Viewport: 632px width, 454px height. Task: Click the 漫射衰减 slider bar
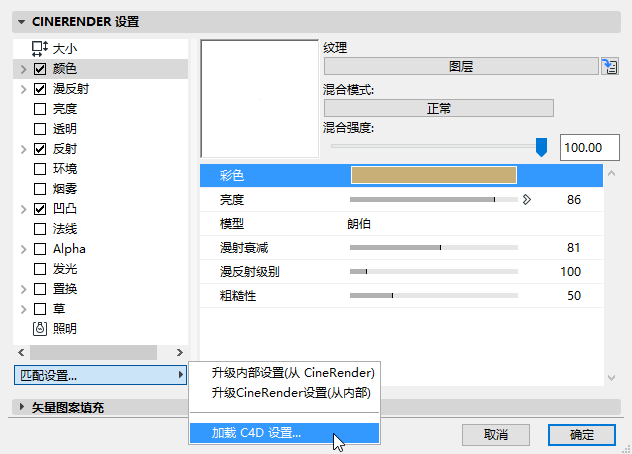coord(434,248)
